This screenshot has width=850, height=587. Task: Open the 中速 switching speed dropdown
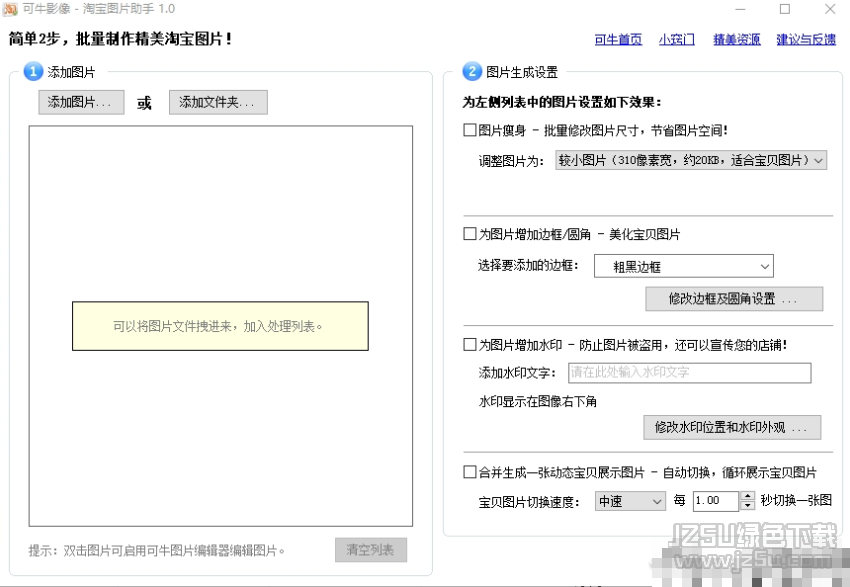click(x=630, y=501)
